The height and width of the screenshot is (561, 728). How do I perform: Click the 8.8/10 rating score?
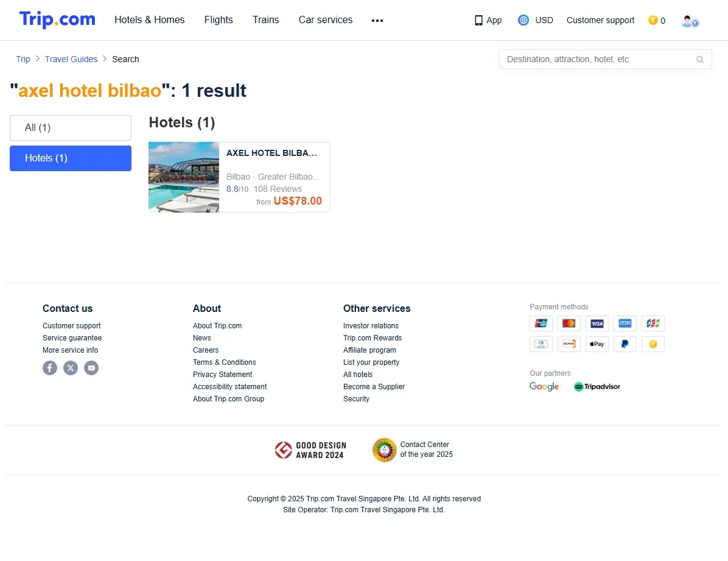click(237, 189)
